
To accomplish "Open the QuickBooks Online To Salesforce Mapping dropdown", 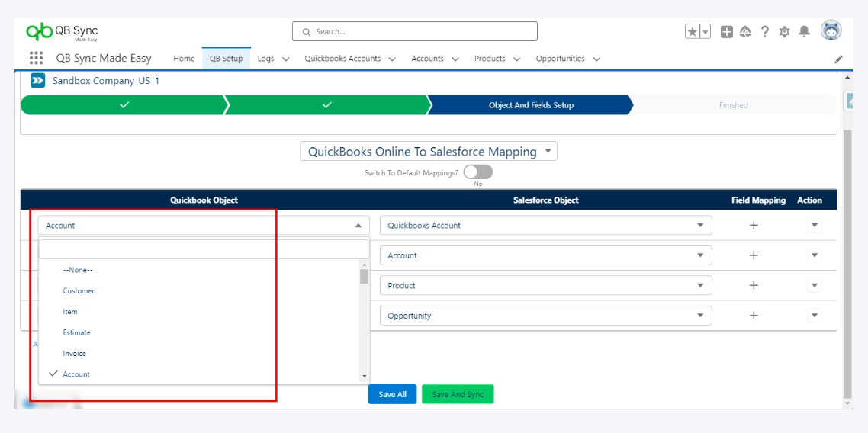I will click(429, 152).
